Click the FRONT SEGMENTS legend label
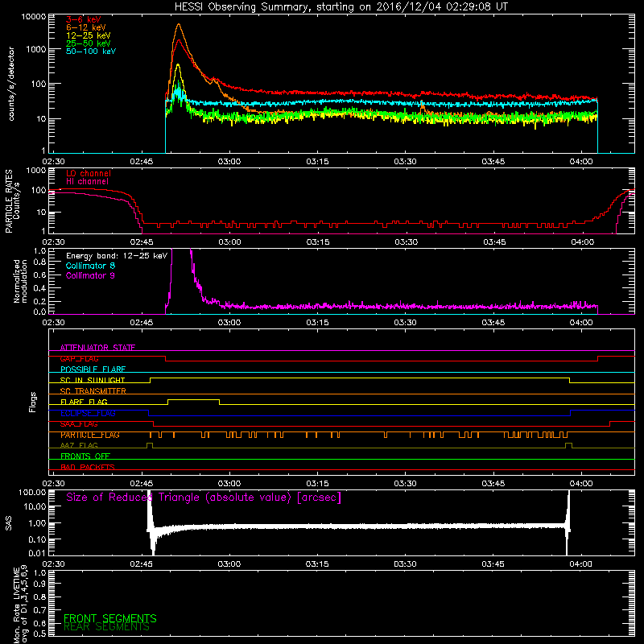This screenshot has width=644, height=644. click(110, 618)
